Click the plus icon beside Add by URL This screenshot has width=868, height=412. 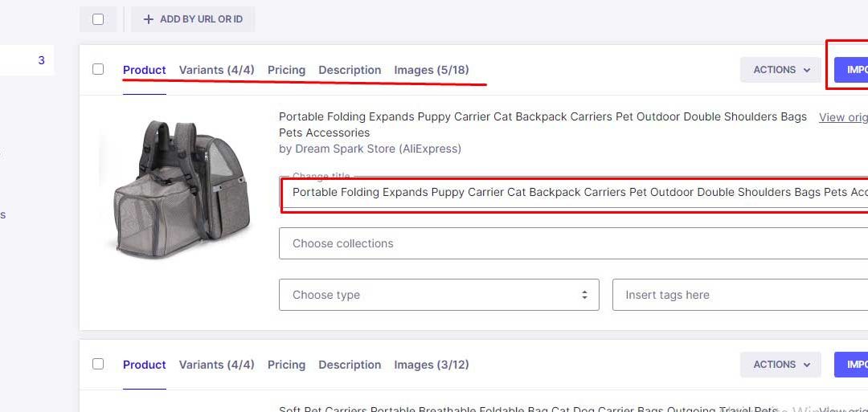pos(148,19)
